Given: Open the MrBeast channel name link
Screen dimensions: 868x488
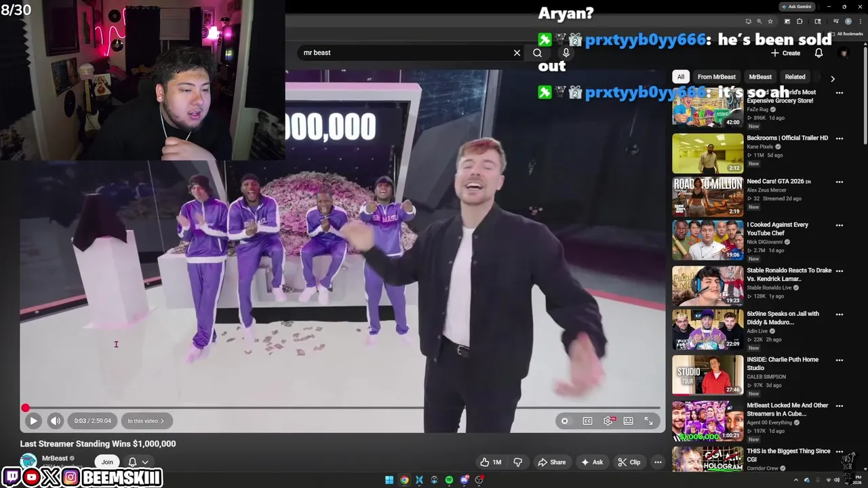Looking at the screenshot, I should [55, 458].
